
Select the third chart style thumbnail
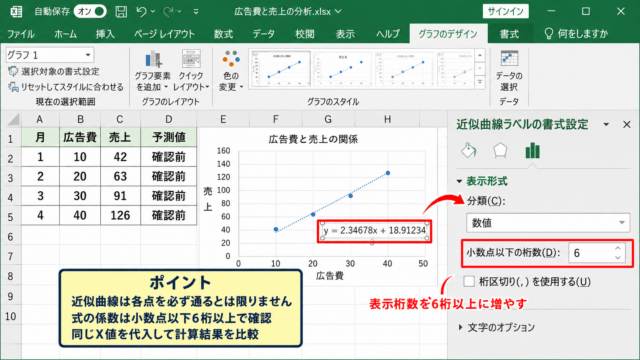tap(404, 69)
